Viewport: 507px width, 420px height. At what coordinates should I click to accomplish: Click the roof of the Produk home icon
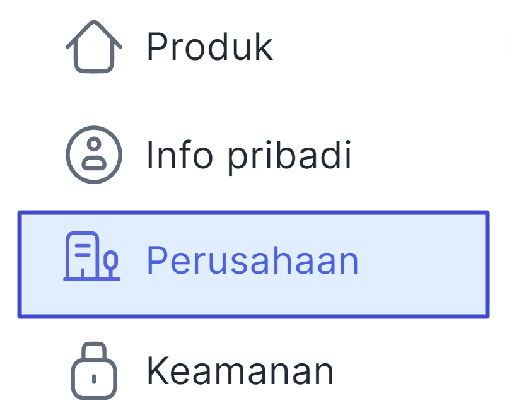coord(94,34)
